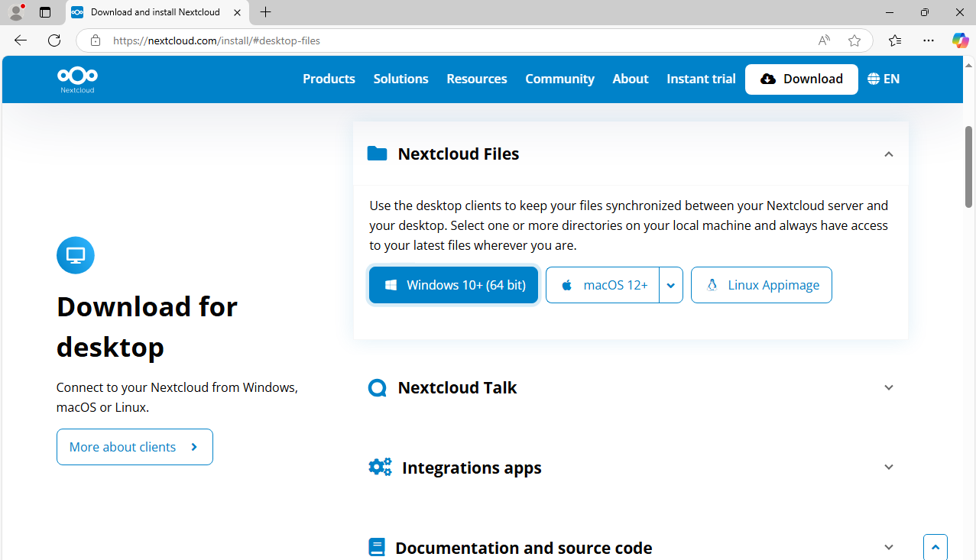Open the Favorites list icon
This screenshot has height=560, width=976.
pyautogui.click(x=895, y=40)
